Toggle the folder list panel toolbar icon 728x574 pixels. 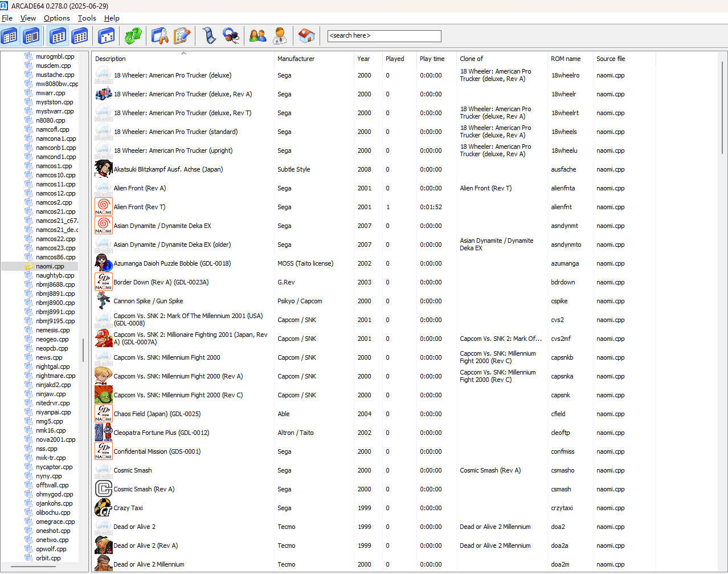[x=10, y=36]
